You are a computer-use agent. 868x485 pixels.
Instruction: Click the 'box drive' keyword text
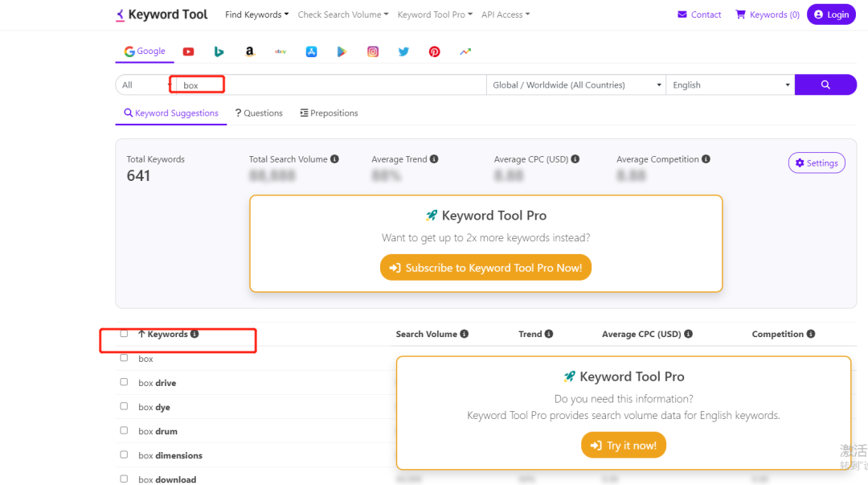(158, 383)
